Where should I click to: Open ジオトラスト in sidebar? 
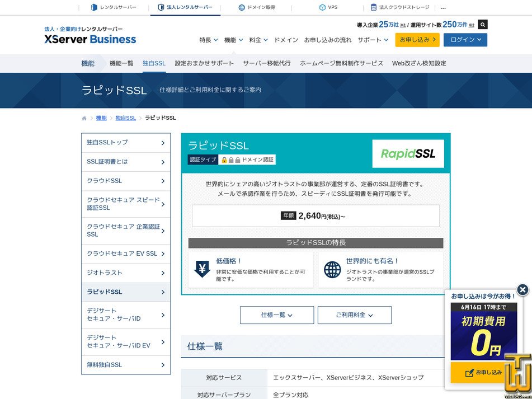[x=126, y=273]
